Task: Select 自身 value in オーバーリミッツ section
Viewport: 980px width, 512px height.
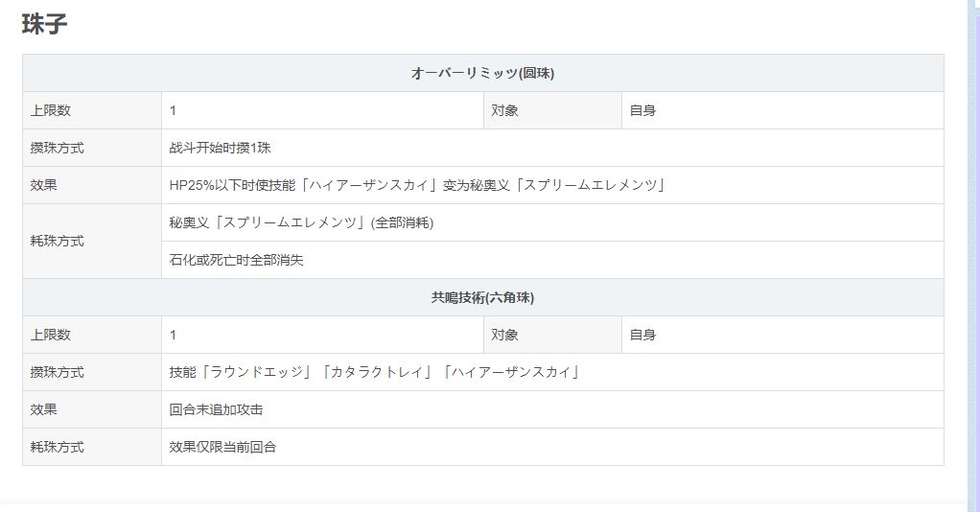Action: pyautogui.click(x=642, y=110)
